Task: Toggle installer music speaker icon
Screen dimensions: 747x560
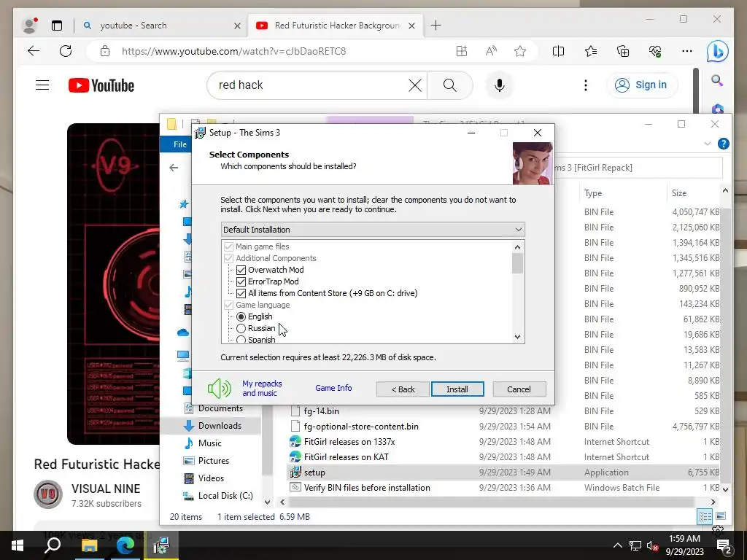Action: [x=220, y=389]
